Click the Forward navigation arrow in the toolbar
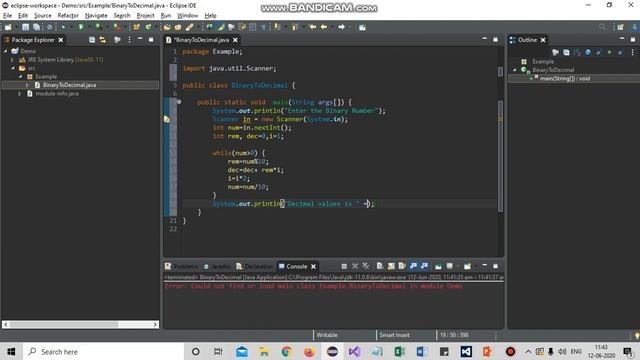Screen dimensions: 640x360 341,27
